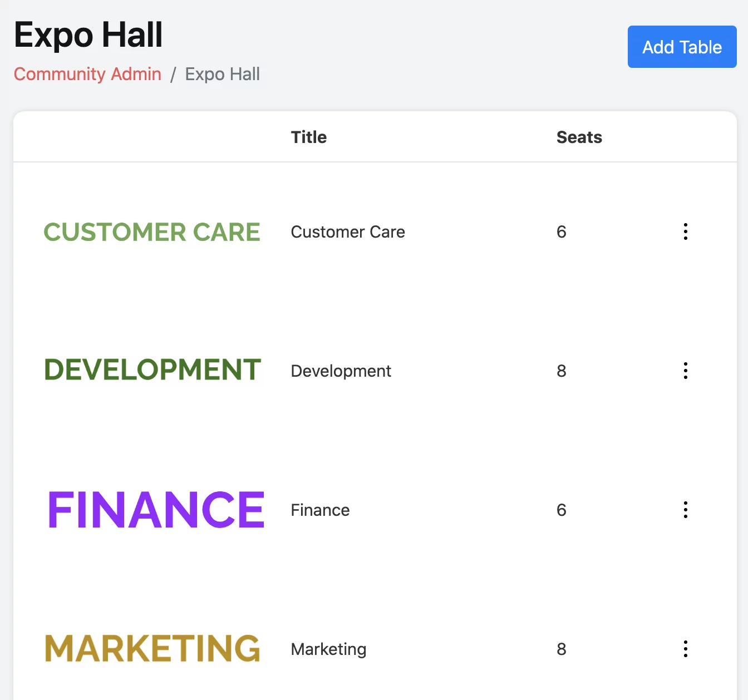Select the Development title text
Image resolution: width=748 pixels, height=700 pixels.
(x=341, y=371)
